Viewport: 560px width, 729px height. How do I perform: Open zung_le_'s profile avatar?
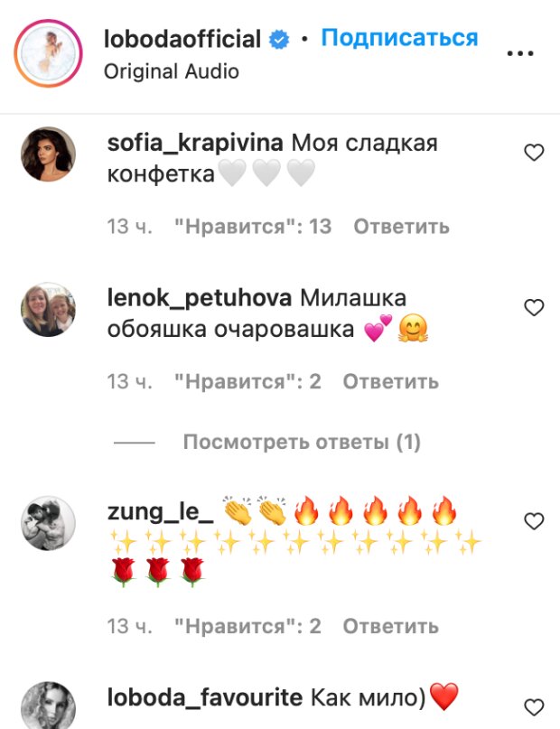[x=49, y=523]
